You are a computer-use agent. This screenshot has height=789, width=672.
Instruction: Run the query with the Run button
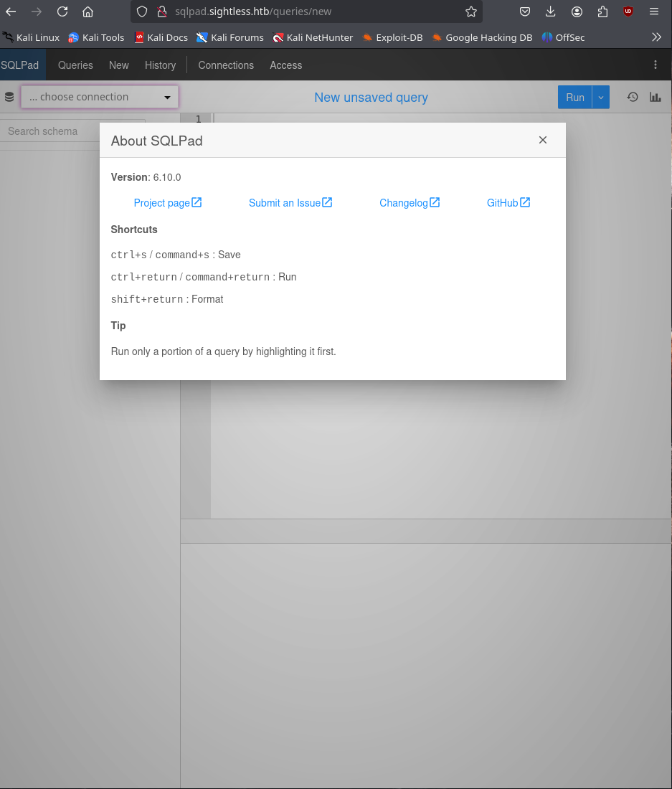pyautogui.click(x=575, y=97)
